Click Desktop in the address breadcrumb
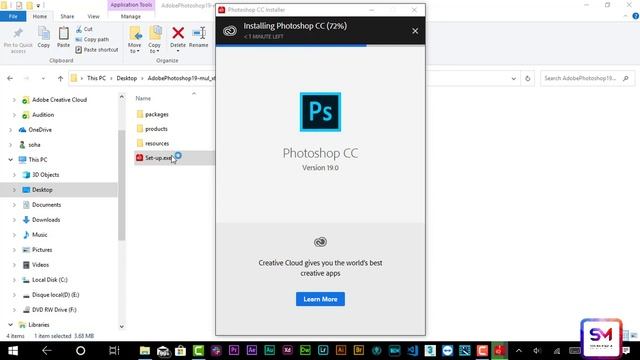 (127, 78)
